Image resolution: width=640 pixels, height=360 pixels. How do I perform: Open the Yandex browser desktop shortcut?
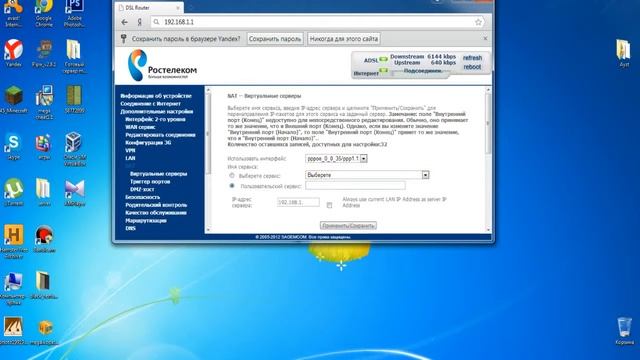point(13,53)
